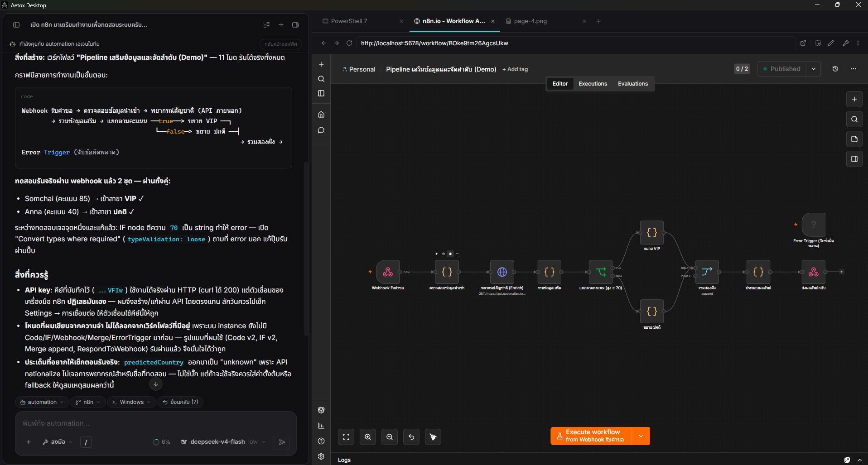868x465 pixels.
Task: Toggle the n8n sidebar collapse icon
Action: (321, 93)
